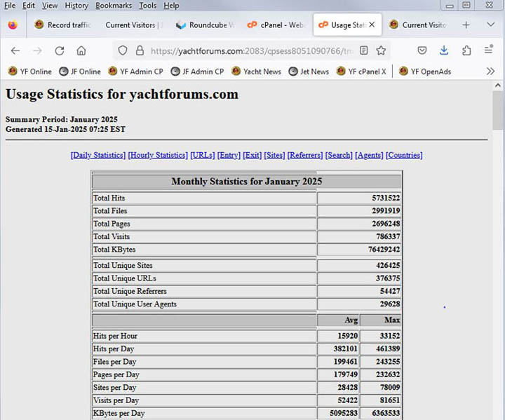The image size is (505, 420).
Task: Open YF OpenAds bookmark
Action: tap(425, 72)
